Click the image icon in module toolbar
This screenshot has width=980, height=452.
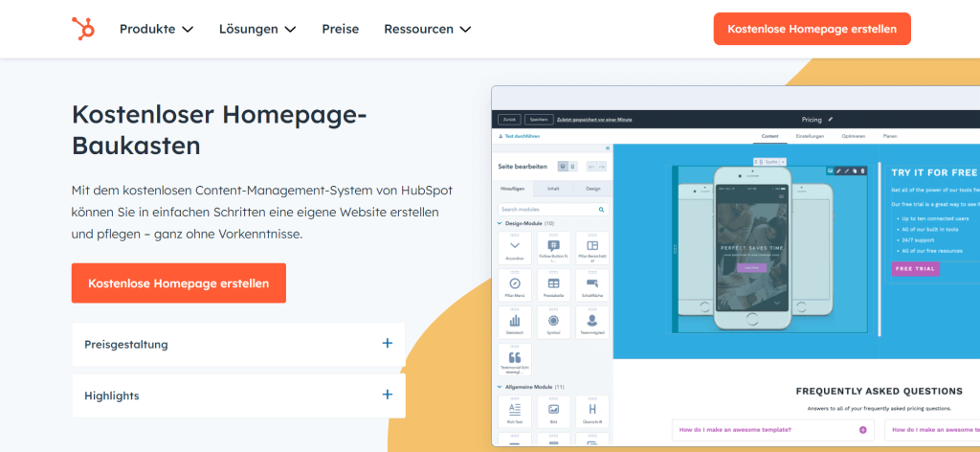click(831, 170)
